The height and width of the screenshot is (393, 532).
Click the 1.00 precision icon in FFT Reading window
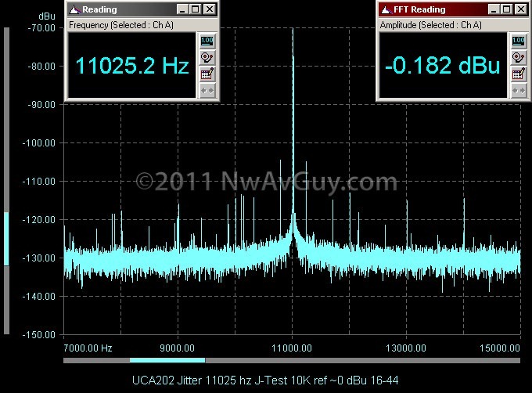tap(519, 41)
